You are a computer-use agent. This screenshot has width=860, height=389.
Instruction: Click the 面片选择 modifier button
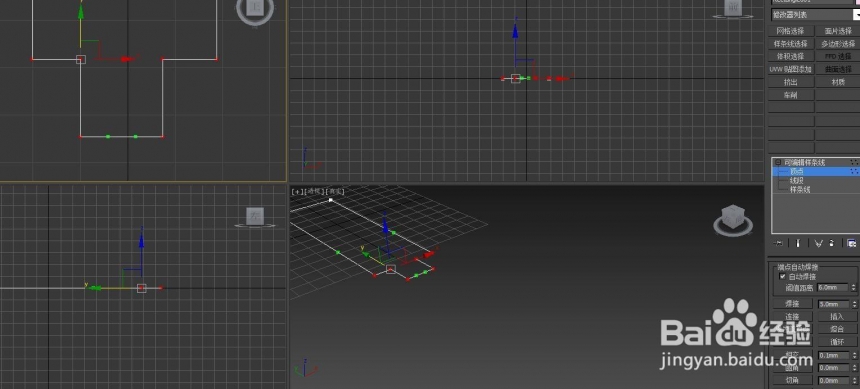tap(838, 31)
